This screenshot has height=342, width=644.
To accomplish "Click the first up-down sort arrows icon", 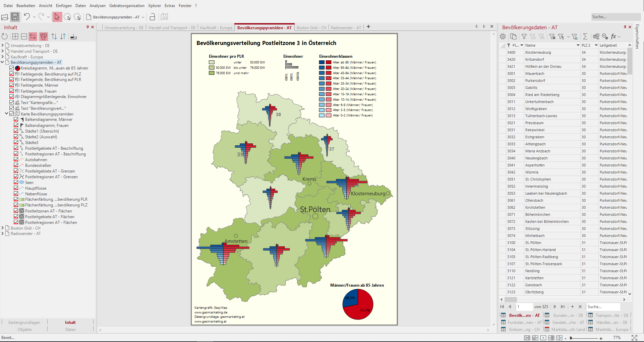I will tap(54, 37).
